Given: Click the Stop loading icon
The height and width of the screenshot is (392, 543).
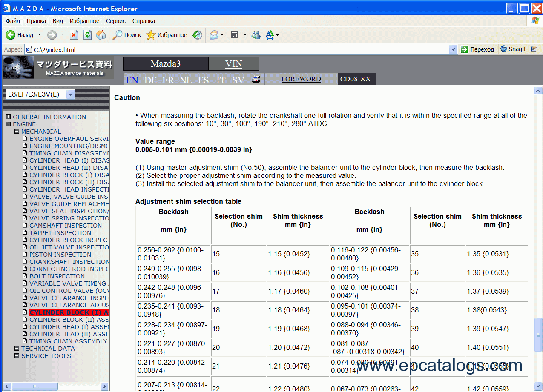Looking at the screenshot, I should tap(74, 35).
